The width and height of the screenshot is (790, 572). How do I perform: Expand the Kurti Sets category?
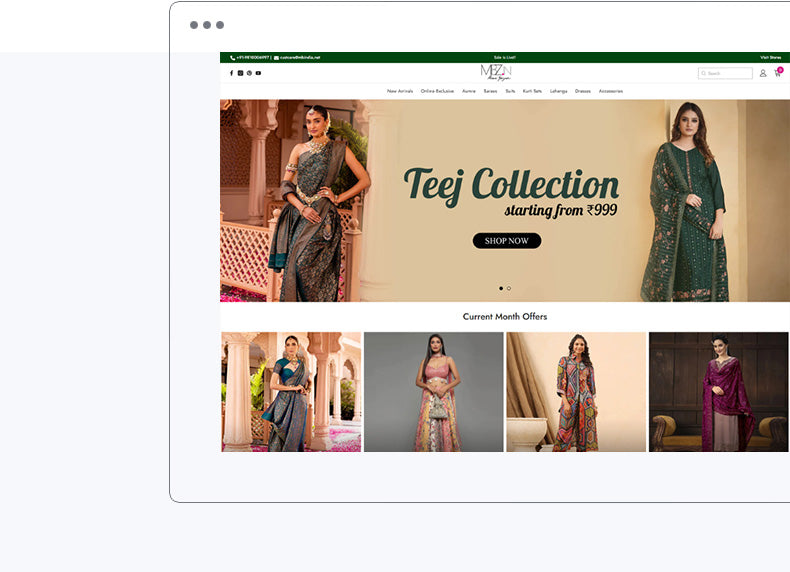tap(532, 91)
